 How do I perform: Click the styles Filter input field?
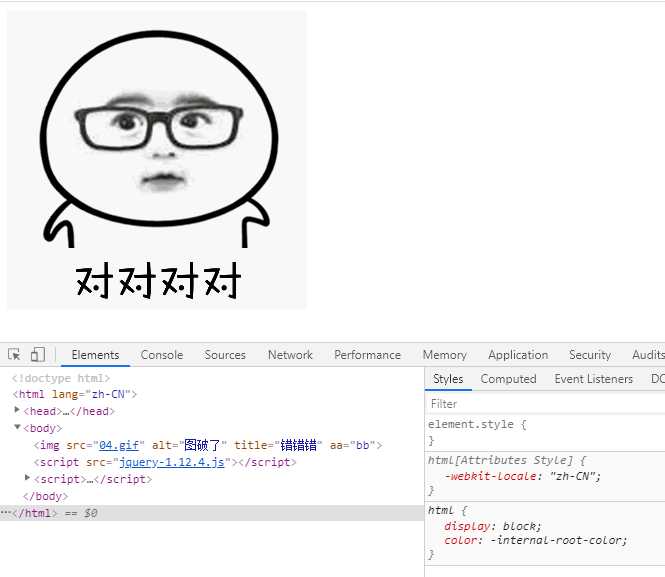[545, 404]
